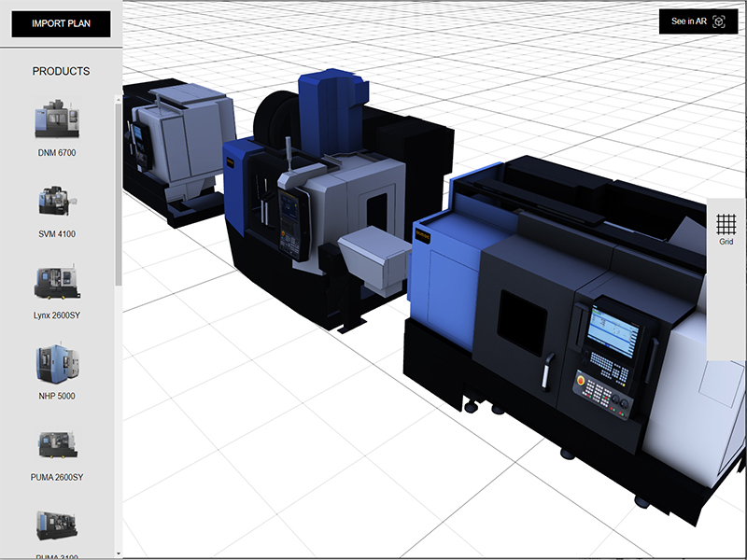Select the last product thumbnail below PUMA 2600SY
The image size is (747, 560).
click(57, 525)
